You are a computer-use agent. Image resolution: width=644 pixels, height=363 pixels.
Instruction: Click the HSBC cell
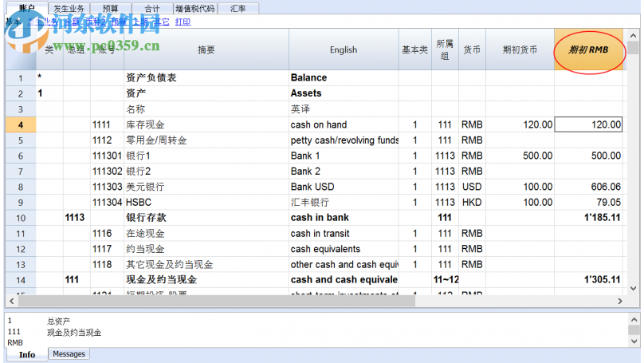click(206, 203)
